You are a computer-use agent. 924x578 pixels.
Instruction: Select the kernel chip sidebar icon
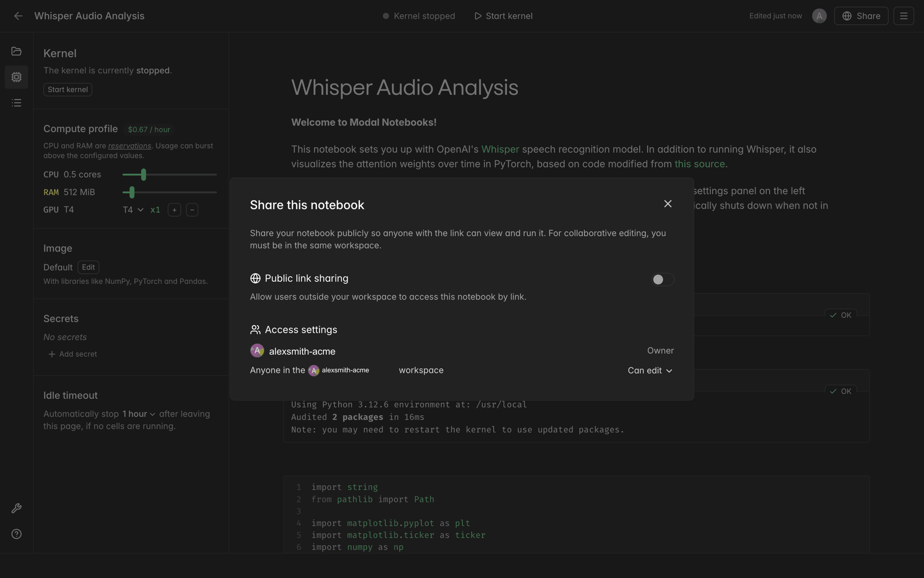click(16, 77)
